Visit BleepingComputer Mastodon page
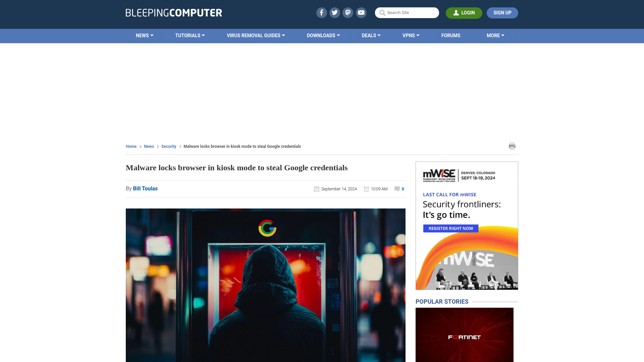Screen dimensions: 644x362 (x=348, y=12)
